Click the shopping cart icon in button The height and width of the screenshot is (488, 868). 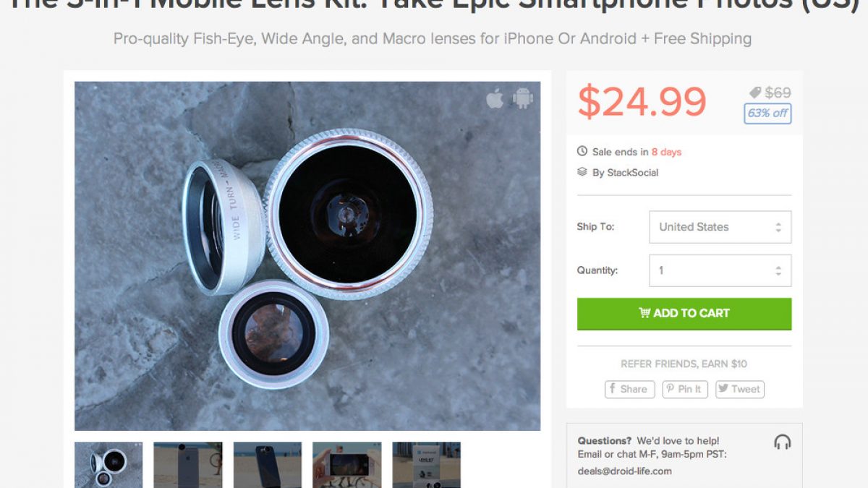(x=644, y=313)
